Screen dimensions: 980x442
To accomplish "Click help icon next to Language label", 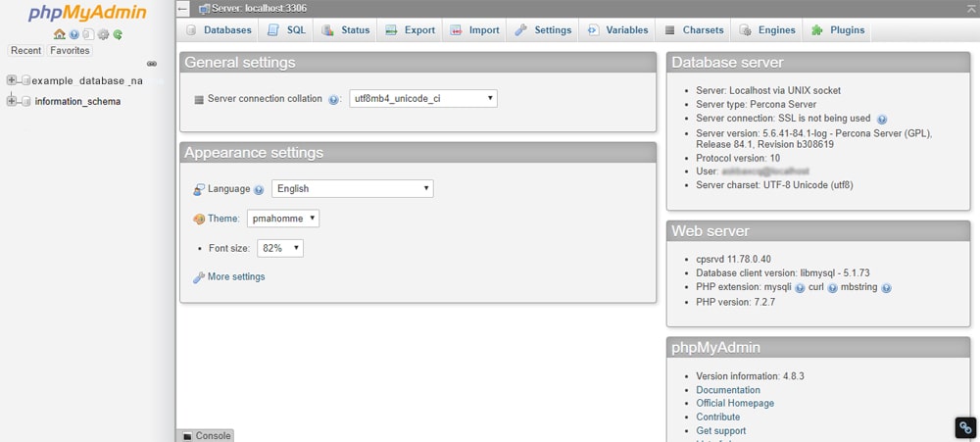I will coord(259,189).
